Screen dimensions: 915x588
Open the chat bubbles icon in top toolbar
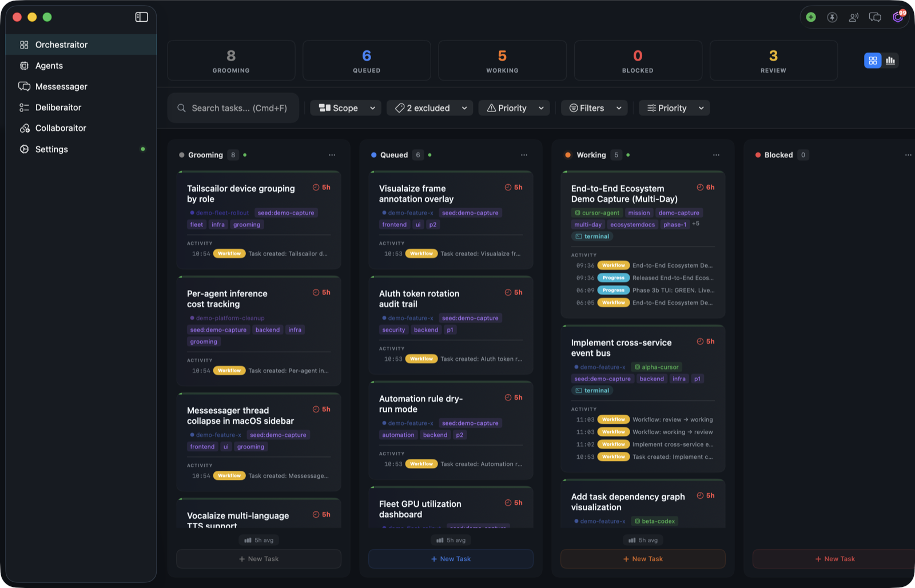(x=875, y=17)
